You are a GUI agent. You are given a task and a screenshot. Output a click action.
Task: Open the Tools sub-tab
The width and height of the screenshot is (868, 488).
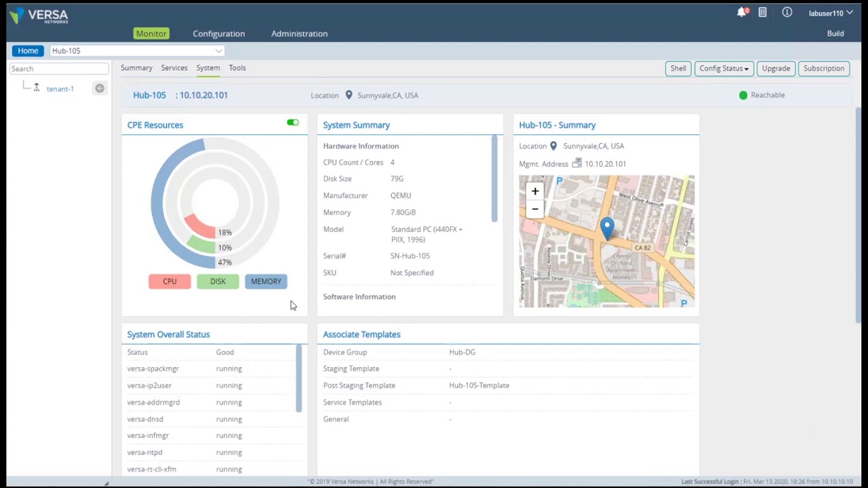237,68
